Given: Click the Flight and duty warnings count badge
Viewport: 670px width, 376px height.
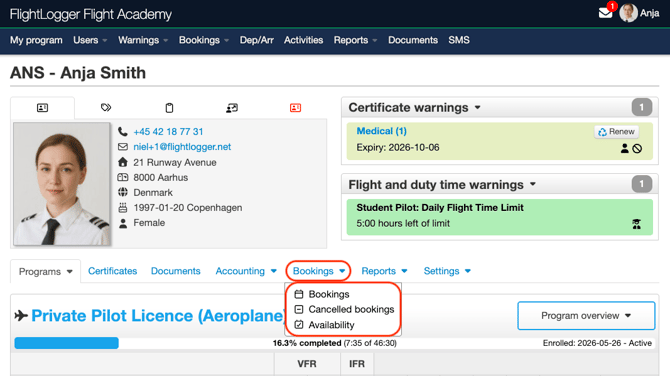Looking at the screenshot, I should click(641, 184).
